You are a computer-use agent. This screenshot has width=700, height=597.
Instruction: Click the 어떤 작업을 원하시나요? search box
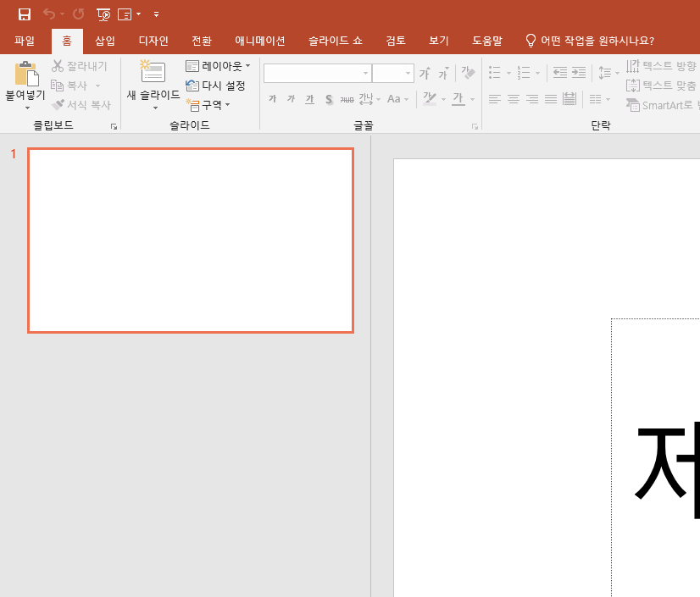coord(589,41)
